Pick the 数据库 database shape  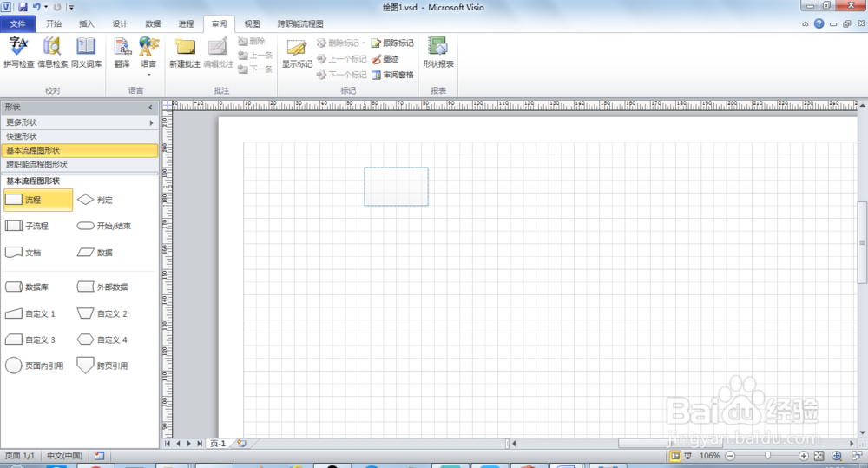(x=27, y=287)
